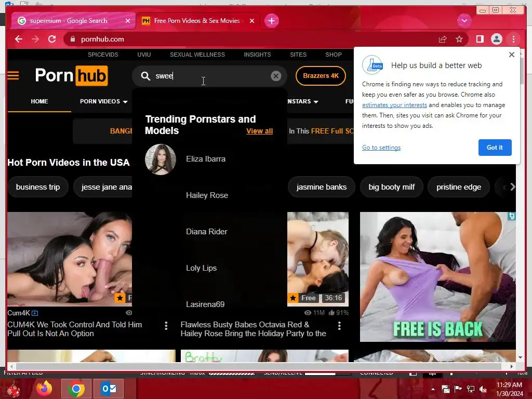Click the magnifier search icon

tap(145, 76)
